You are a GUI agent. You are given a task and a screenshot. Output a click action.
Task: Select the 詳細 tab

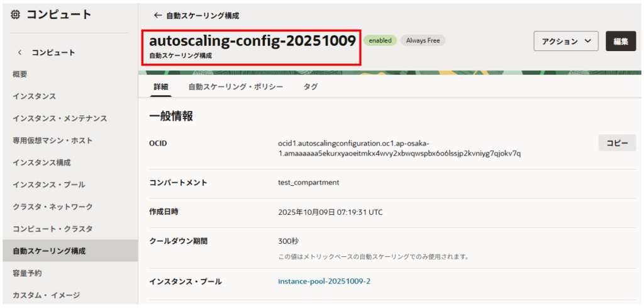[161, 87]
